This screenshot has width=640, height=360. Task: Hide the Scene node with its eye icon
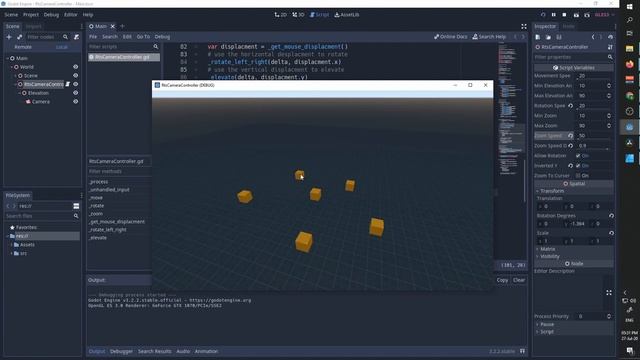click(76, 76)
